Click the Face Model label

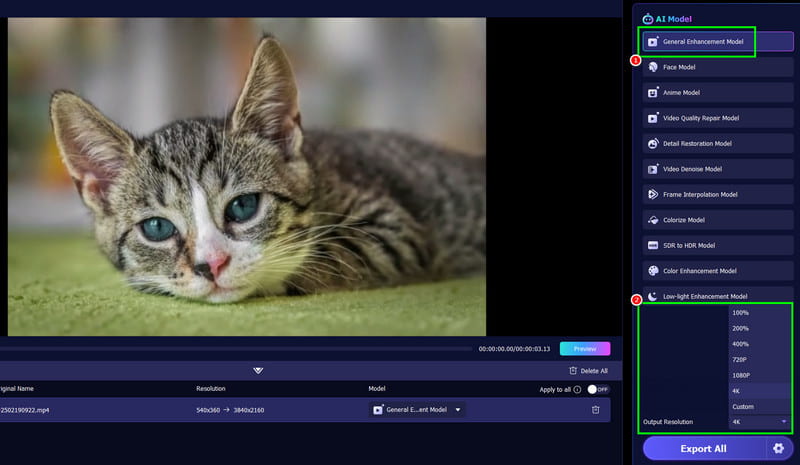pos(679,67)
